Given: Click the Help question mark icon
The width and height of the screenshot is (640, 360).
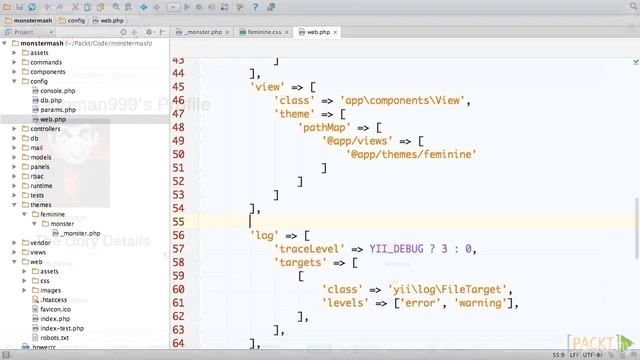Looking at the screenshot, I should (x=255, y=7).
